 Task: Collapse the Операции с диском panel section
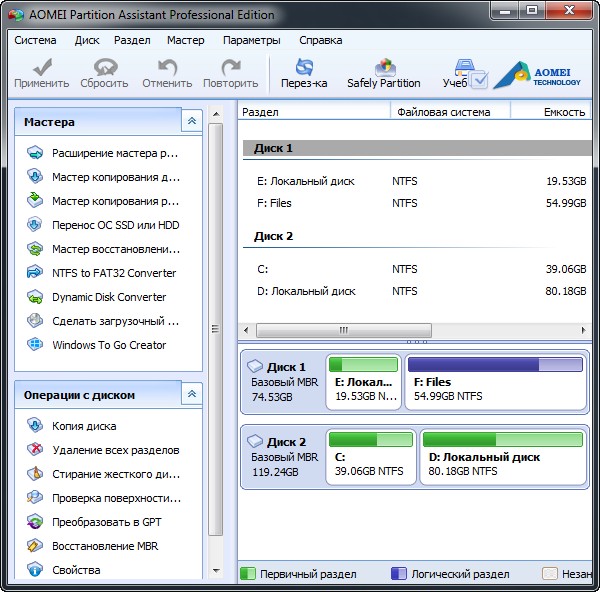(191, 395)
